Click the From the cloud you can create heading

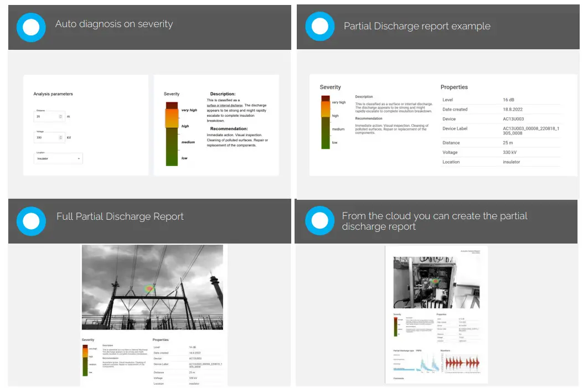click(x=435, y=221)
